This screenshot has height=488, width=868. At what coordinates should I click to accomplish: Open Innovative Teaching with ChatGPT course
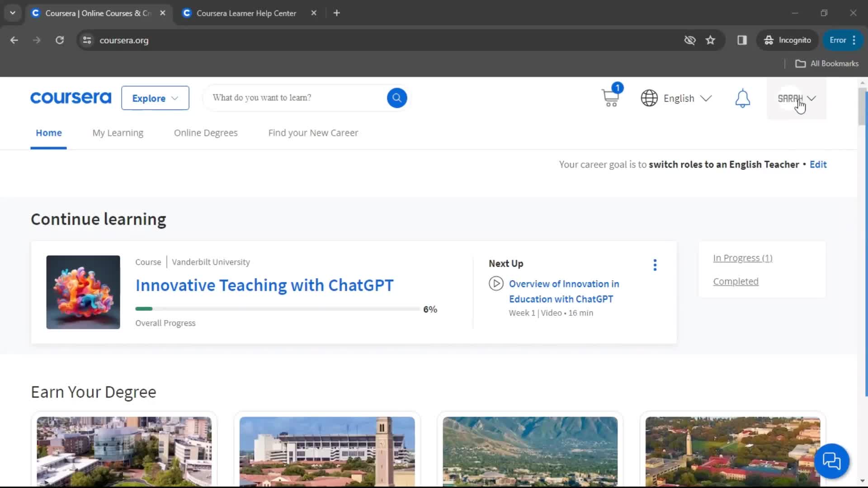coord(264,285)
